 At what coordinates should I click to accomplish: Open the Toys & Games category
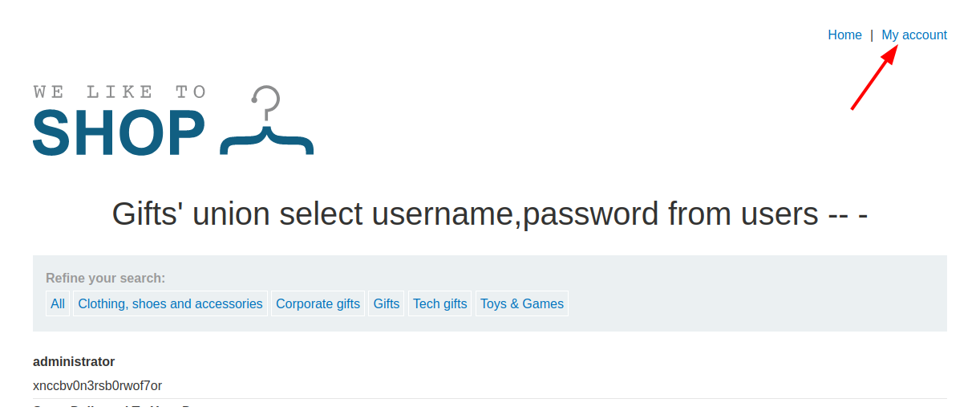522,303
